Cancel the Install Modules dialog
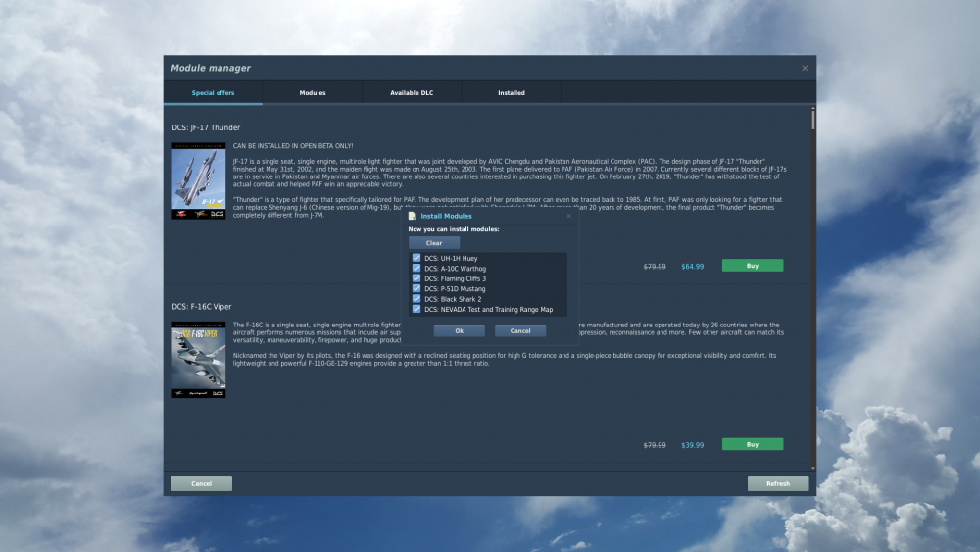This screenshot has height=552, width=980. (520, 331)
